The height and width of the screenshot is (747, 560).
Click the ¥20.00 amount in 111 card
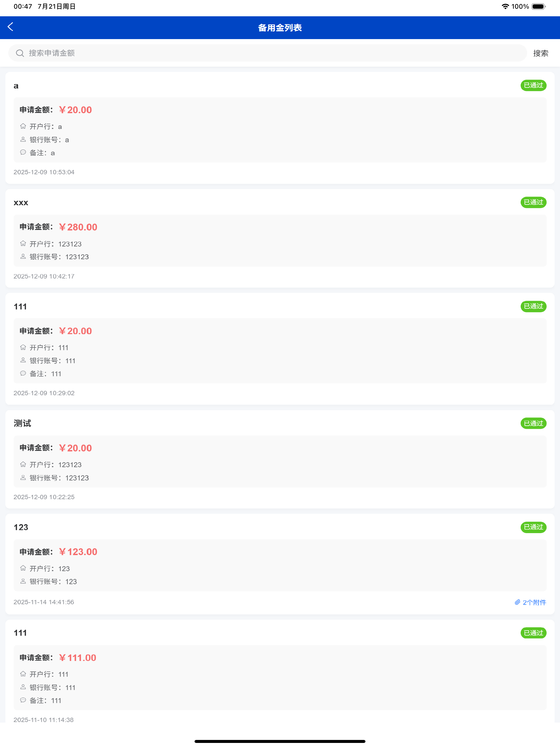point(75,331)
